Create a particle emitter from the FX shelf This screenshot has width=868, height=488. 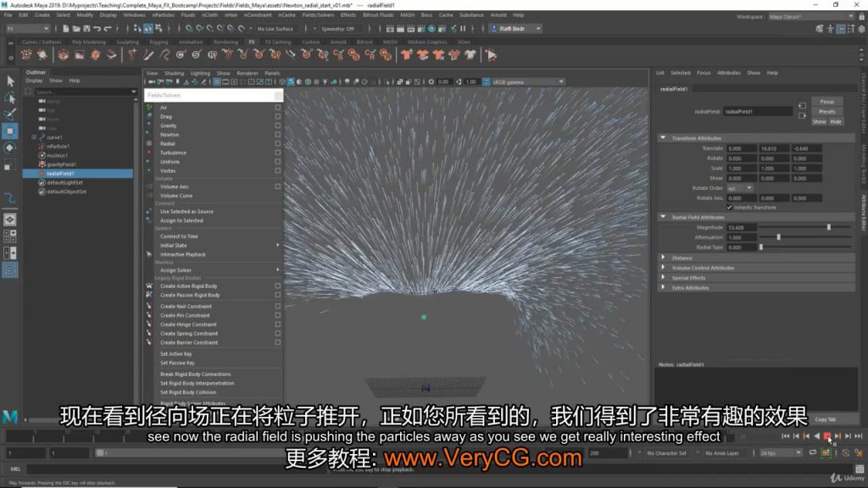[x=26, y=55]
